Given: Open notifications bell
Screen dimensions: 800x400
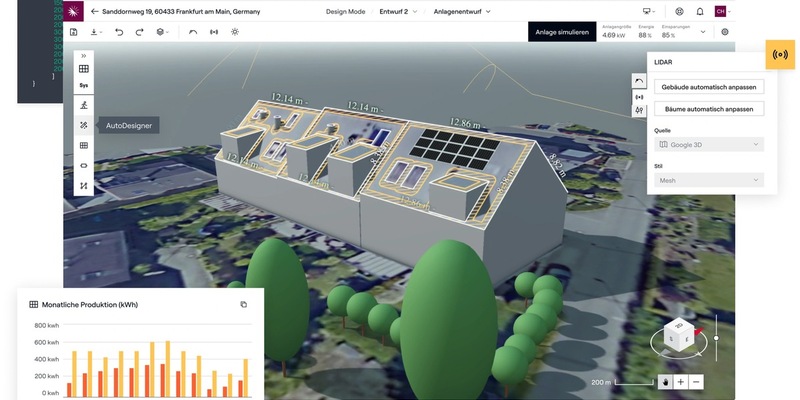Looking at the screenshot, I should click(x=700, y=11).
